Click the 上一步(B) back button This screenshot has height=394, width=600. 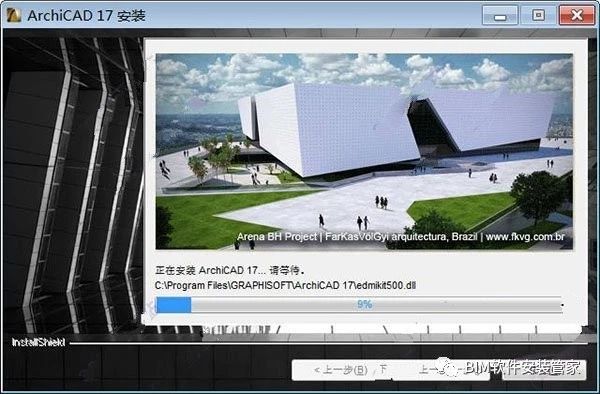pos(340,370)
